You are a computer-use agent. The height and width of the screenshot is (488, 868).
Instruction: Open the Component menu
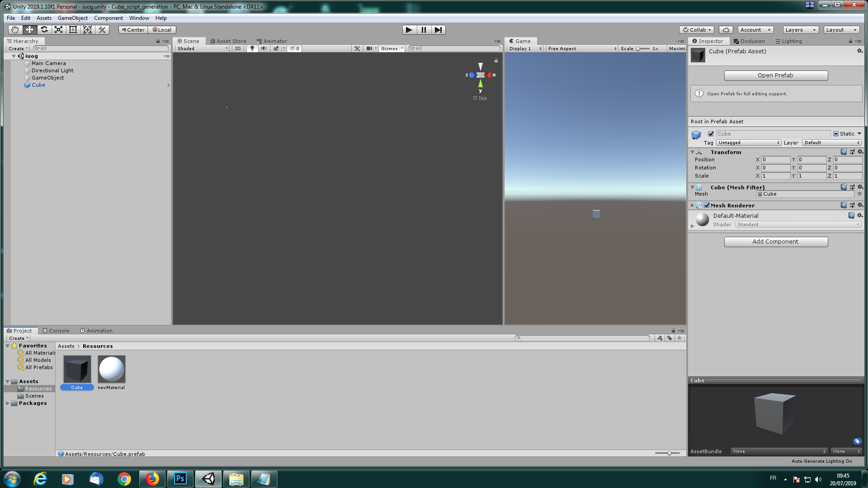click(x=108, y=18)
